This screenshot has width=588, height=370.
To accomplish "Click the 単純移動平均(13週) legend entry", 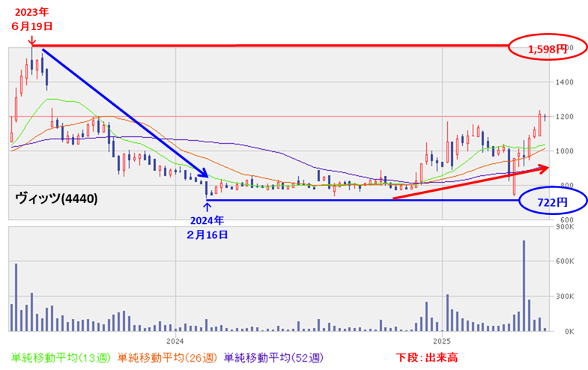I will pyautogui.click(x=61, y=357).
